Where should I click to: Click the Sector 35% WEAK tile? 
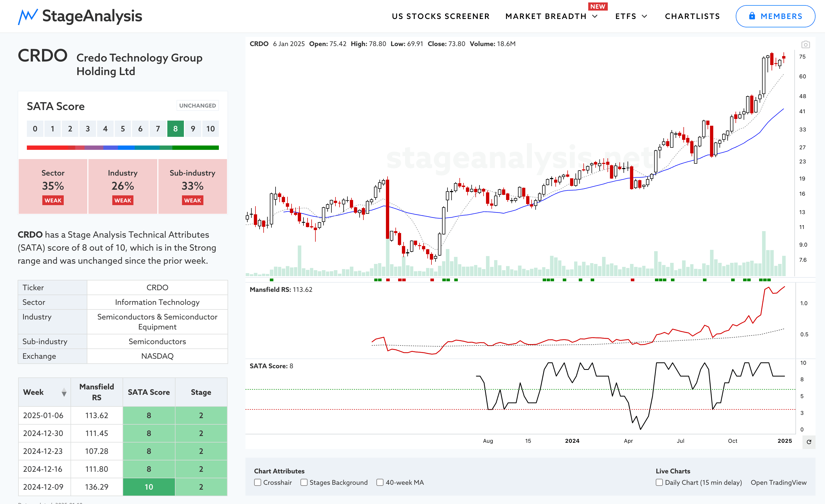click(53, 186)
